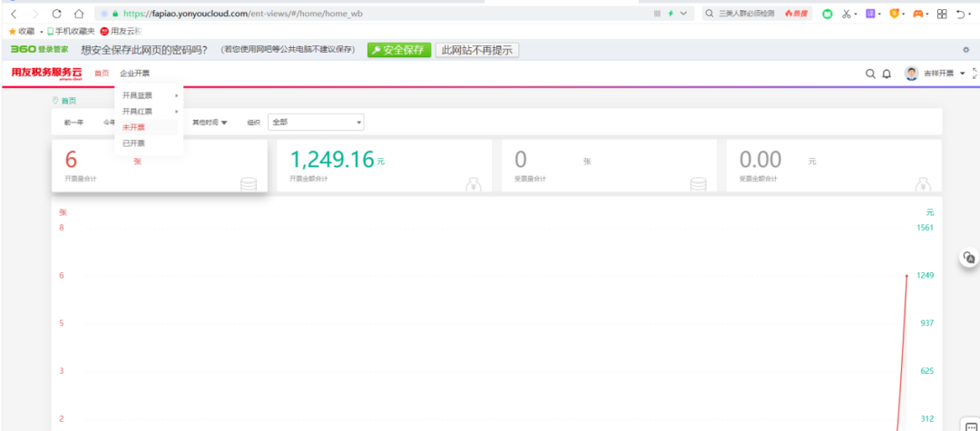Open the 手机收藏夹 bookmark folder
The width and height of the screenshot is (980, 431).
pyautogui.click(x=72, y=31)
